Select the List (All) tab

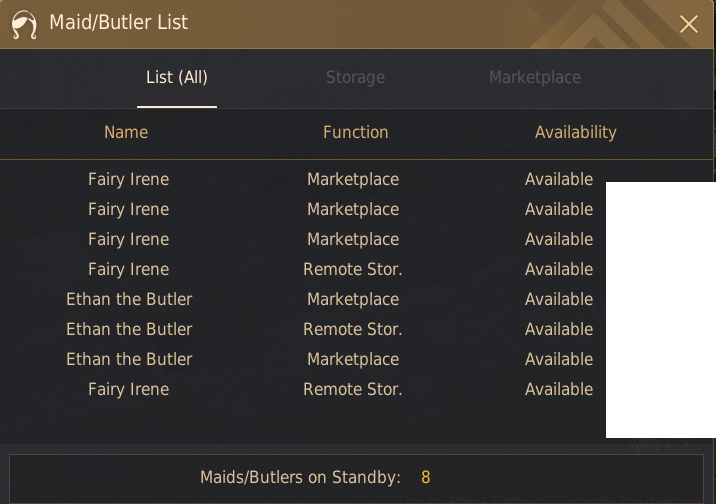pos(177,77)
